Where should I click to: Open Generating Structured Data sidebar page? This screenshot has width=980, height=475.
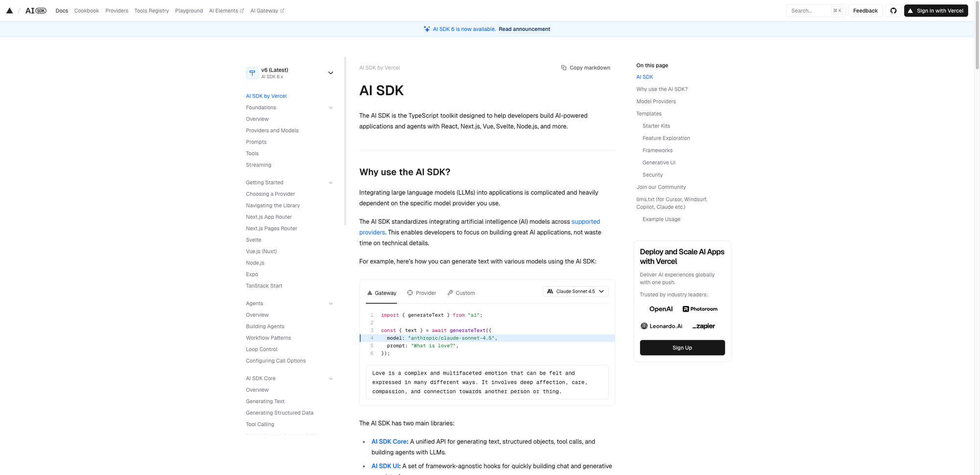280,413
